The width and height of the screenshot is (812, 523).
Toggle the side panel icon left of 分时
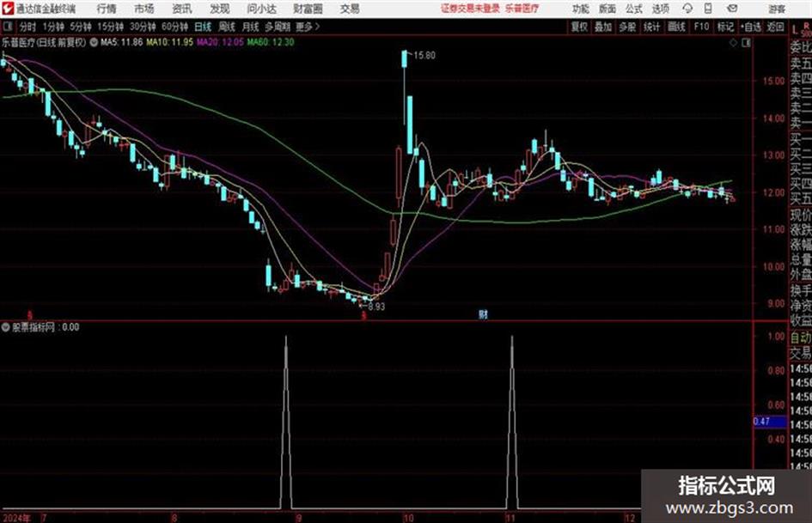tap(8, 27)
